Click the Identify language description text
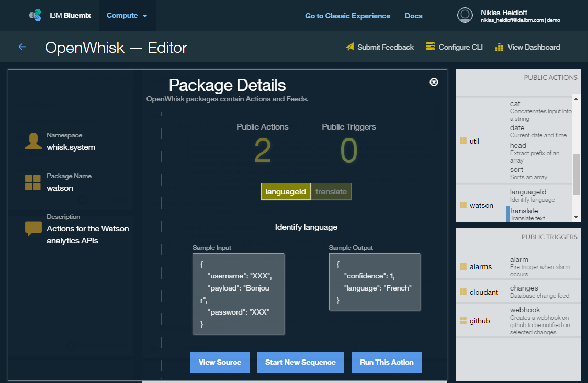This screenshot has height=383, width=588. coord(306,227)
